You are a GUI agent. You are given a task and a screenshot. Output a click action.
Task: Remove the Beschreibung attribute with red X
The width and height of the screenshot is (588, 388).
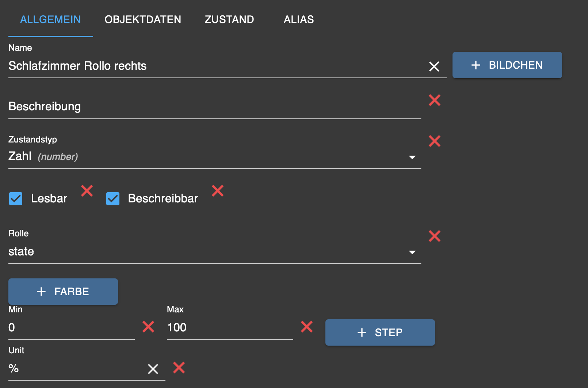[x=434, y=100]
